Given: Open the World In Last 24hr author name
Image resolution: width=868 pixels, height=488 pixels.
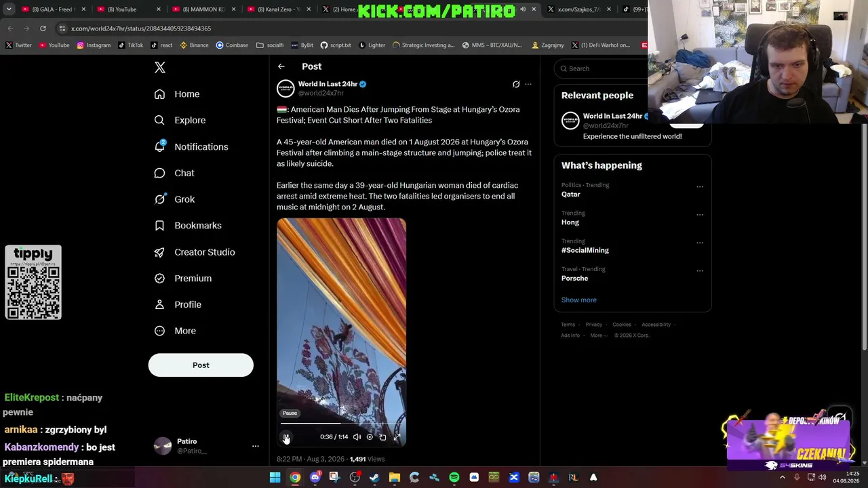Looking at the screenshot, I should tap(328, 84).
